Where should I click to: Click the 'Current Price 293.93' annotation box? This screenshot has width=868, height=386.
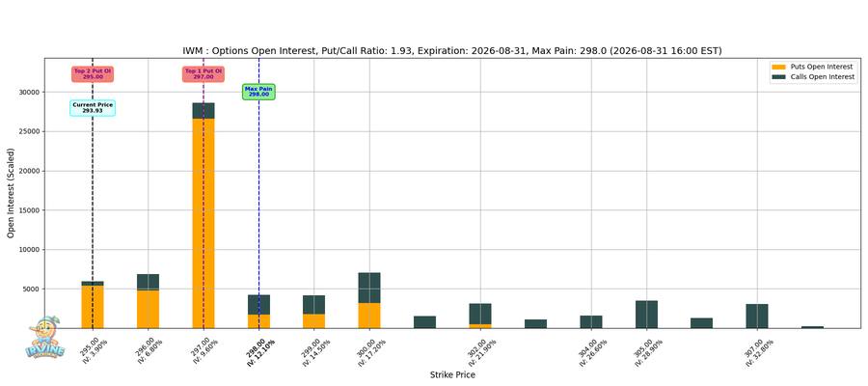point(93,108)
